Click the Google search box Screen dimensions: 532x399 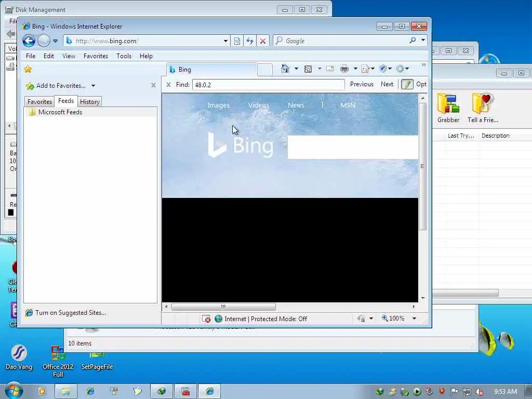tap(341, 41)
